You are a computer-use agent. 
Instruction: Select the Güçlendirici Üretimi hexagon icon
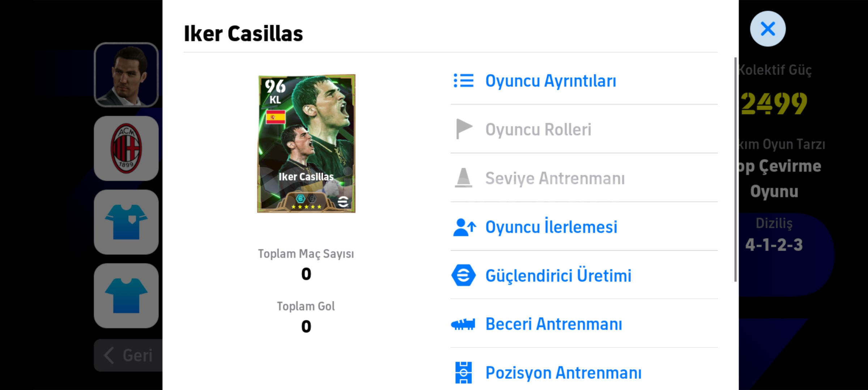coord(463,276)
